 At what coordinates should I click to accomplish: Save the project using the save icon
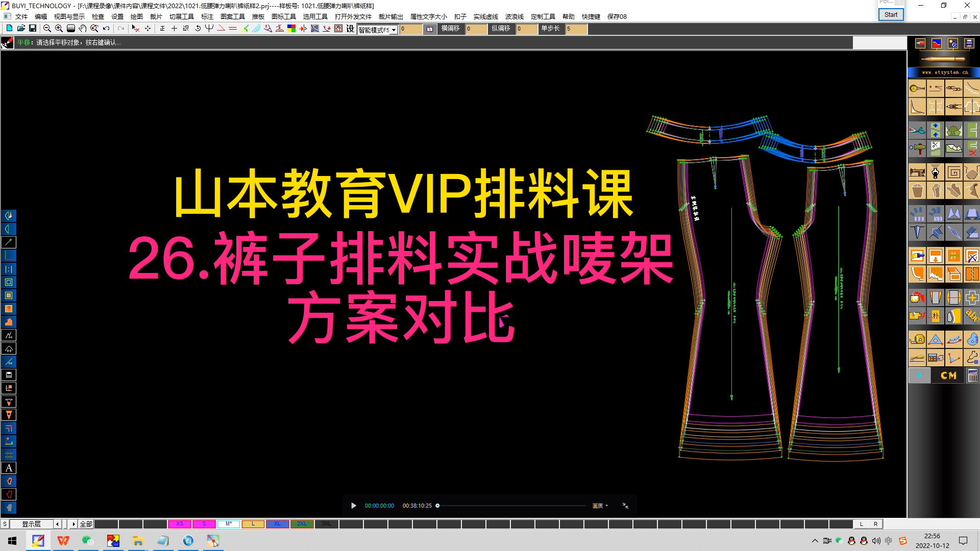point(33,29)
